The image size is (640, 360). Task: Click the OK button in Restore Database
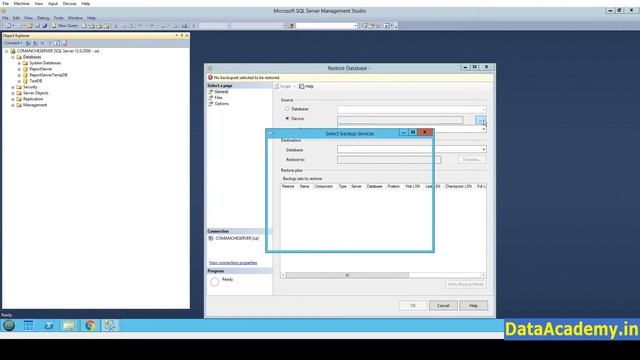point(413,305)
